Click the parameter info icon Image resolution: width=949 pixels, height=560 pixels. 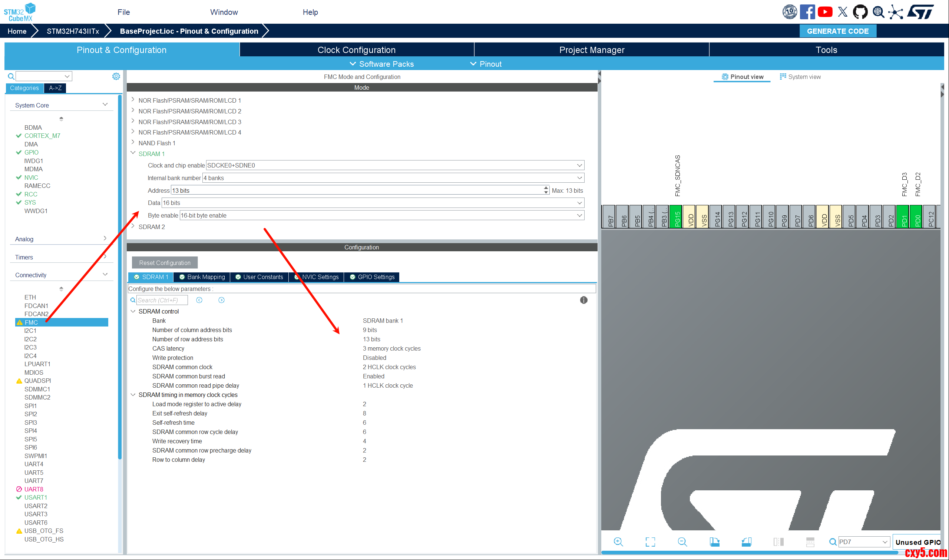[x=583, y=300]
